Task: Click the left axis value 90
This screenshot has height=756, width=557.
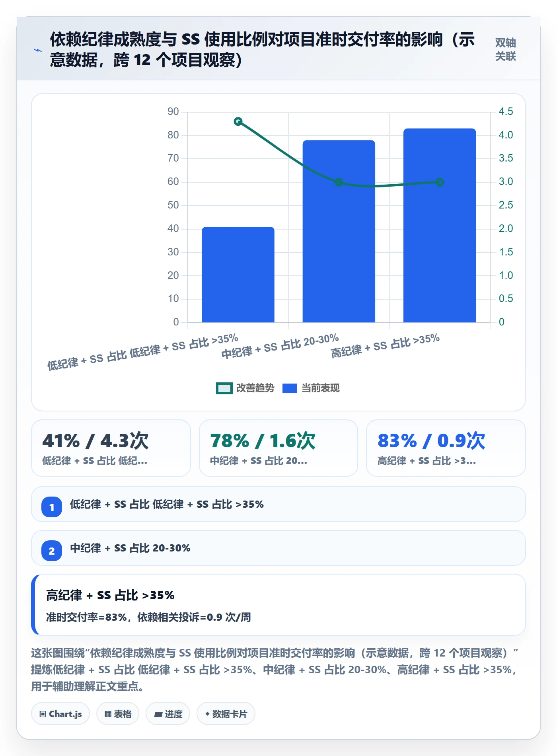Action: tap(173, 112)
